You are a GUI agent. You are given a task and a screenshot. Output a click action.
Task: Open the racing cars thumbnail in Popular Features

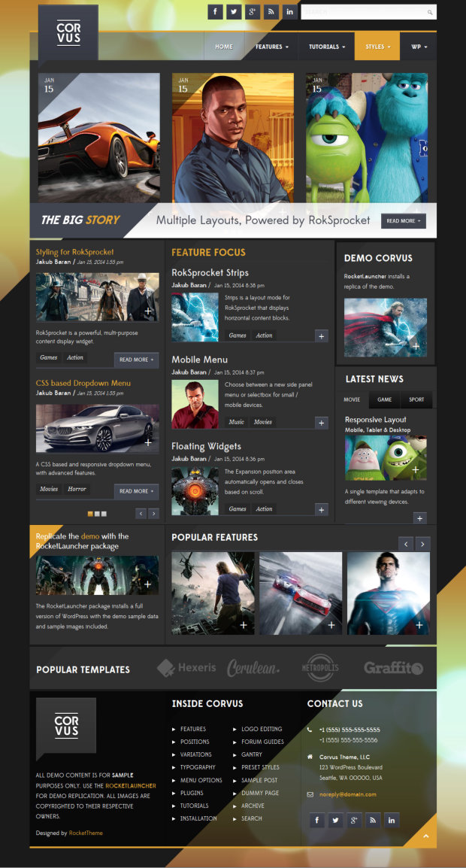click(301, 593)
